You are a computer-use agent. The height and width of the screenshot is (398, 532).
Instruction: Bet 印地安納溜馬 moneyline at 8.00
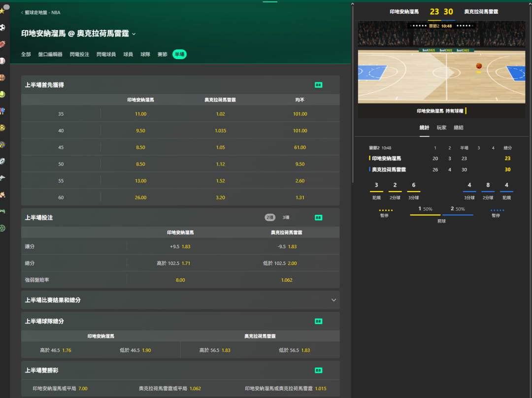click(x=180, y=280)
